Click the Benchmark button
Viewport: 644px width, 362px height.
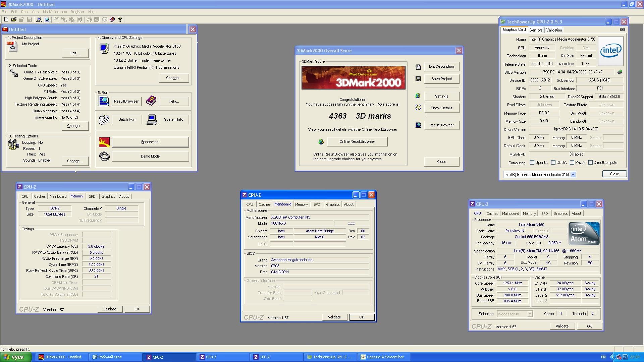pos(150,142)
